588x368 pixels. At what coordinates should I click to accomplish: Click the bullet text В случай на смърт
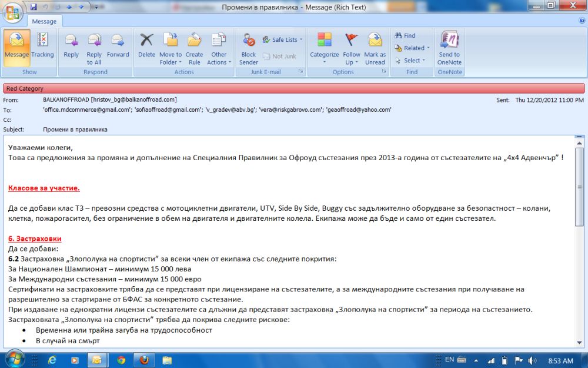click(x=68, y=340)
